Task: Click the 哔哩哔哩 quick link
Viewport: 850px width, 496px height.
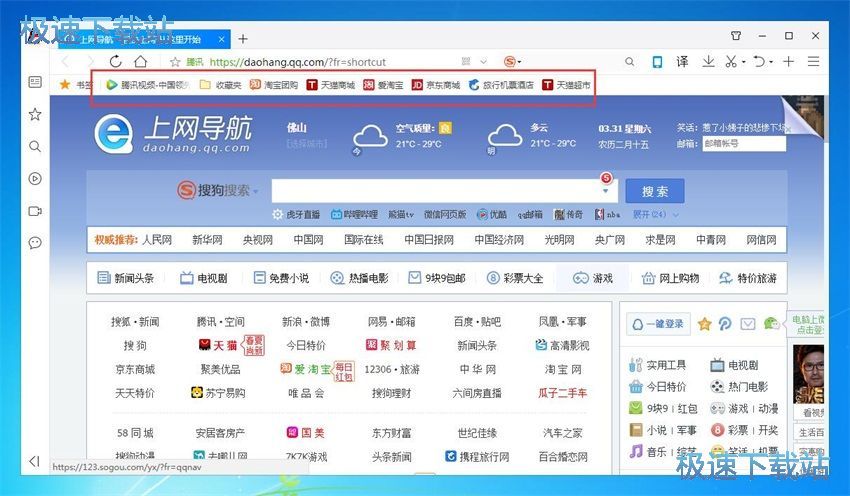Action: 354,214
